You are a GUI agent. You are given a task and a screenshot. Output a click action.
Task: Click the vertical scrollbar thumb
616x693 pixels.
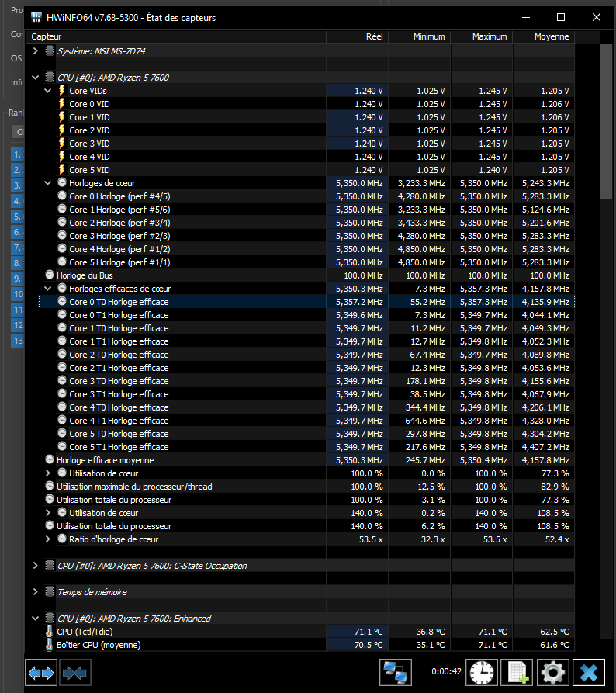pos(606,120)
